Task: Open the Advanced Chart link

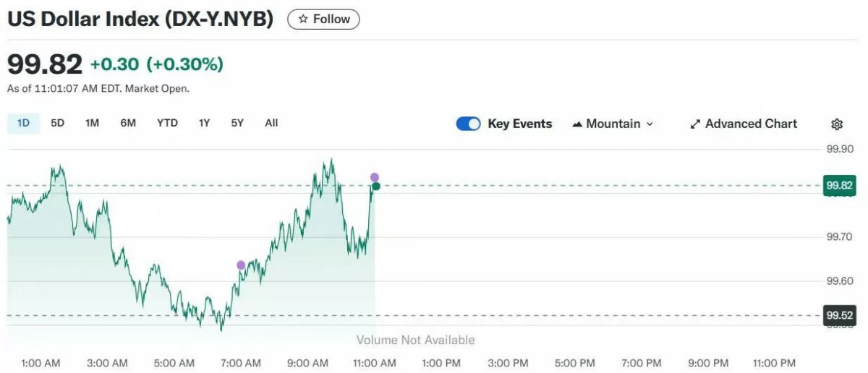Action: click(x=751, y=124)
